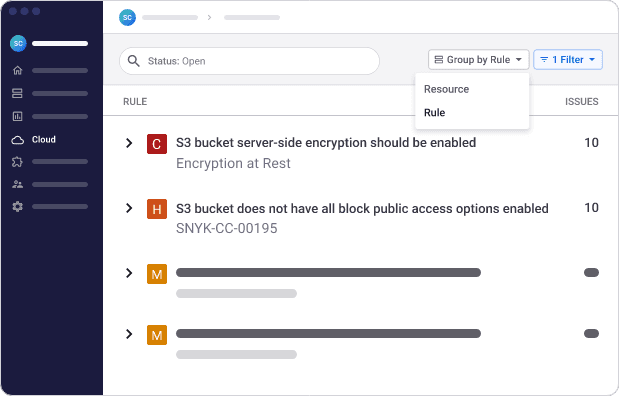Click the Status: Open search field
619x396 pixels.
[x=249, y=61]
